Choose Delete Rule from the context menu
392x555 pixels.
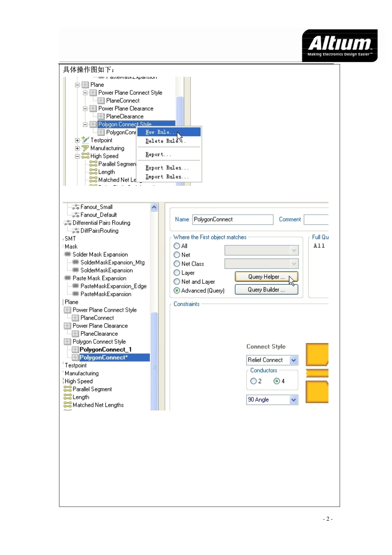click(x=169, y=141)
